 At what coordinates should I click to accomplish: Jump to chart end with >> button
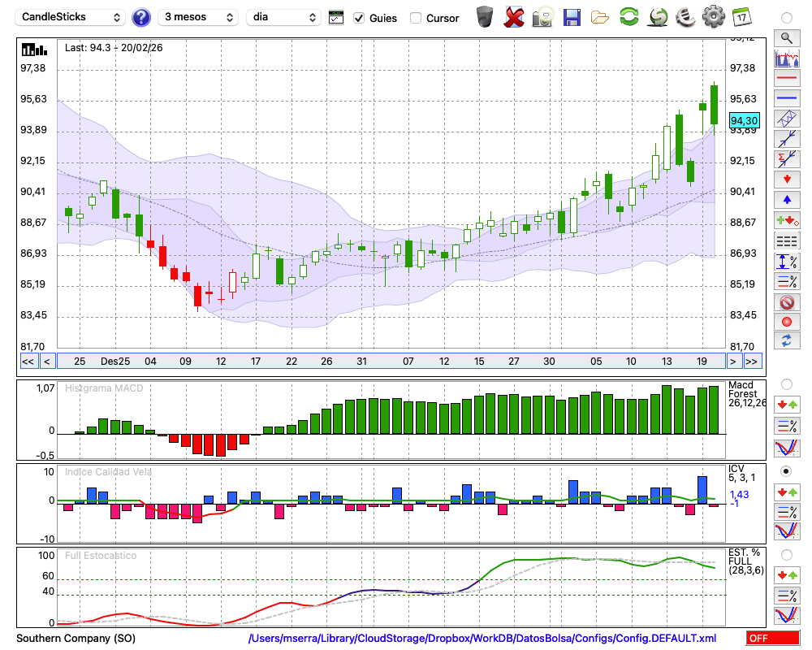pyautogui.click(x=752, y=362)
